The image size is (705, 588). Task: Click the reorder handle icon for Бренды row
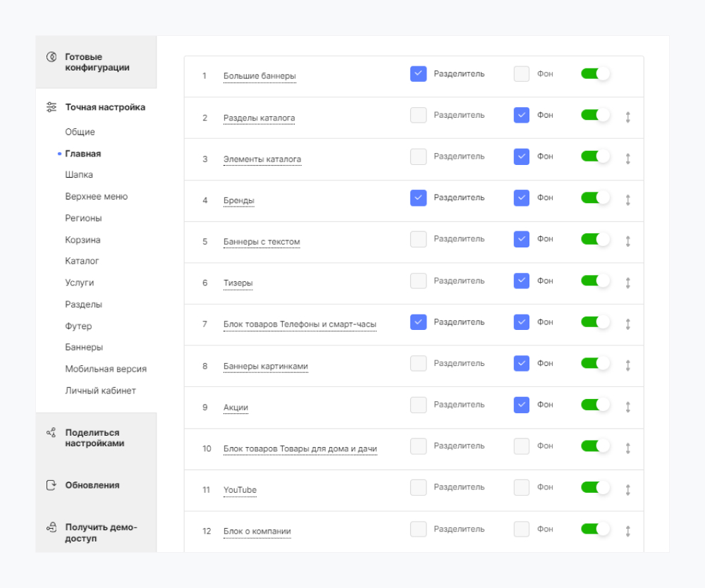pos(627,200)
